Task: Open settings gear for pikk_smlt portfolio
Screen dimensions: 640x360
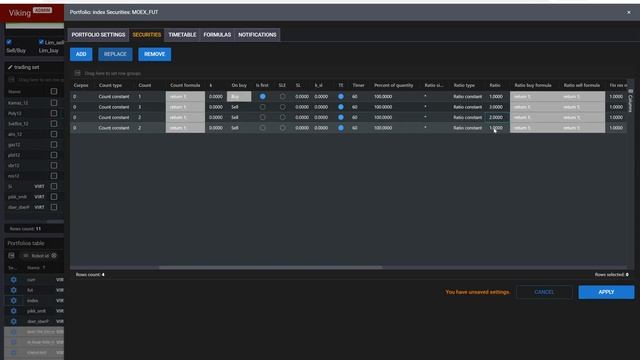Action: pos(13,311)
